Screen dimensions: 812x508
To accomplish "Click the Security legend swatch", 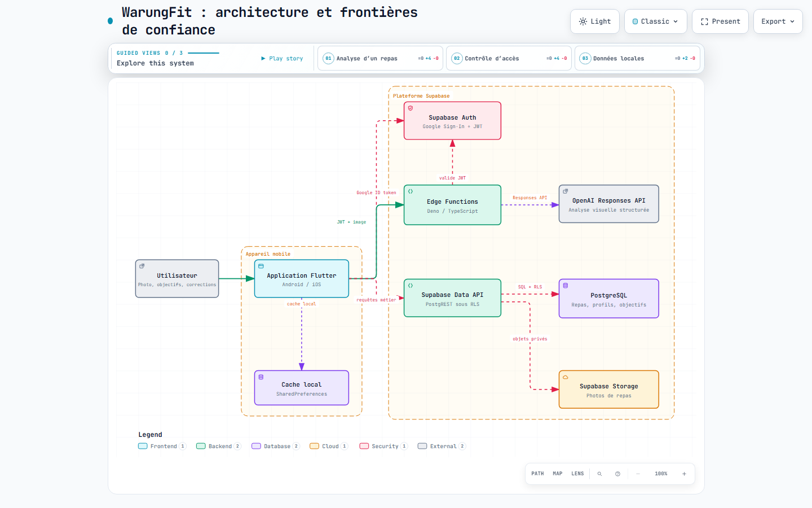I will 364,446.
